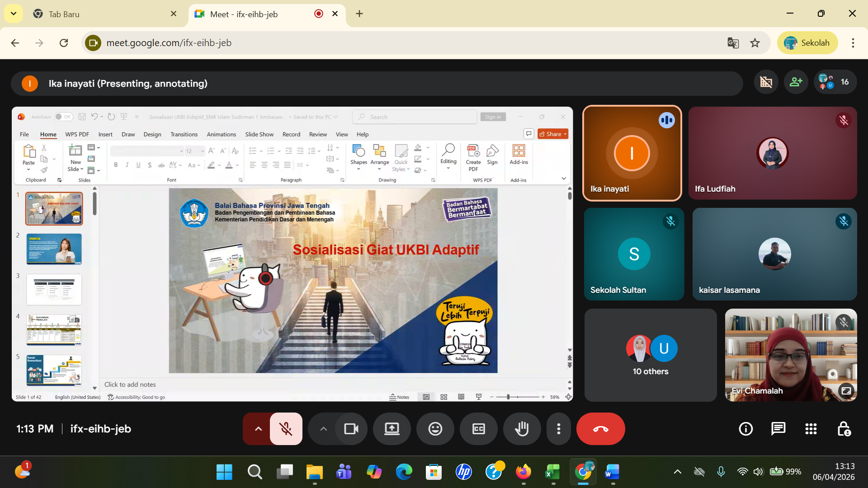Unmute the microphone
Image resolution: width=868 pixels, height=488 pixels.
tap(286, 429)
